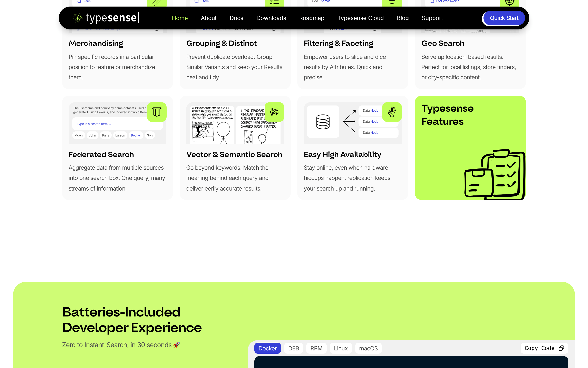Click the Typesense logo in the navbar
Viewport: 588px width, 368px height.
pos(106,18)
